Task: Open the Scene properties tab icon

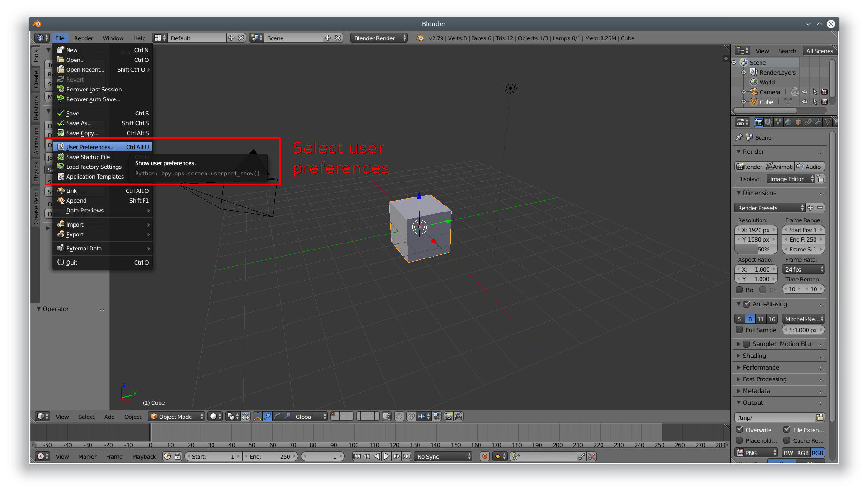Action: pos(778,122)
